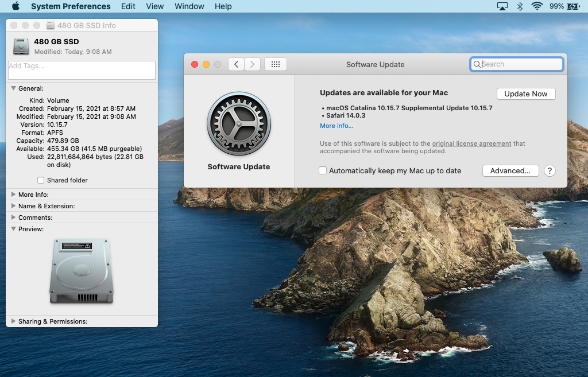
Task: Click the drive icon in Info title bar
Action: [x=51, y=25]
